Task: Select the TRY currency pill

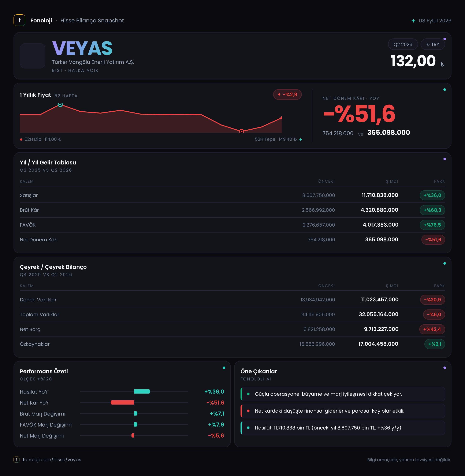Action: click(432, 44)
